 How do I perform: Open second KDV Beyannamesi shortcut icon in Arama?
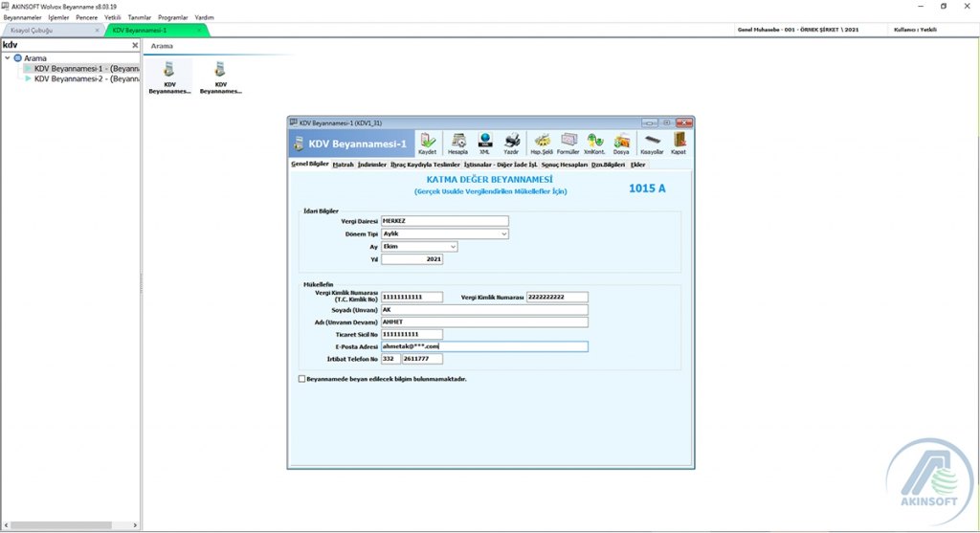(221, 78)
